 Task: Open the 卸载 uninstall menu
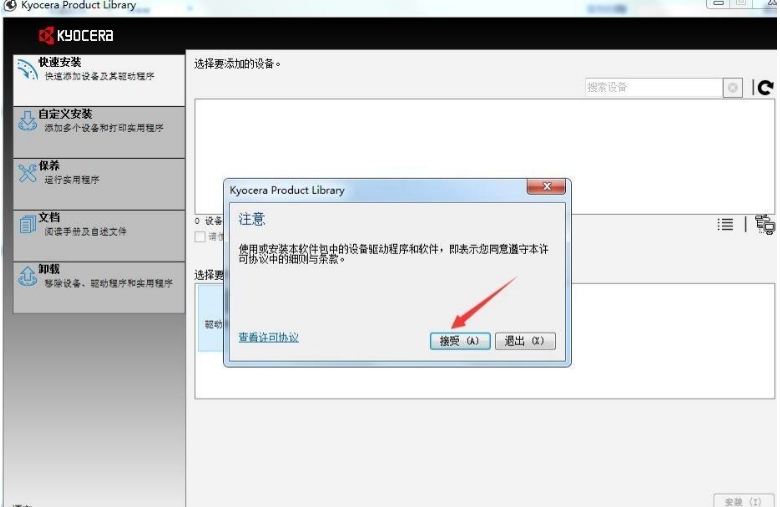[99, 288]
